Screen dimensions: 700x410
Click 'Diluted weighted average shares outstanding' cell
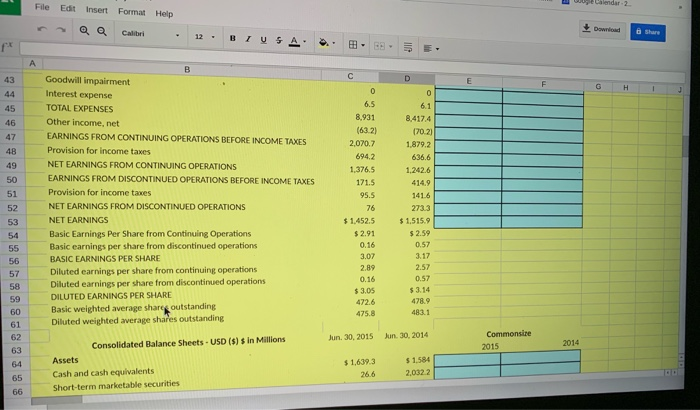coord(138,320)
